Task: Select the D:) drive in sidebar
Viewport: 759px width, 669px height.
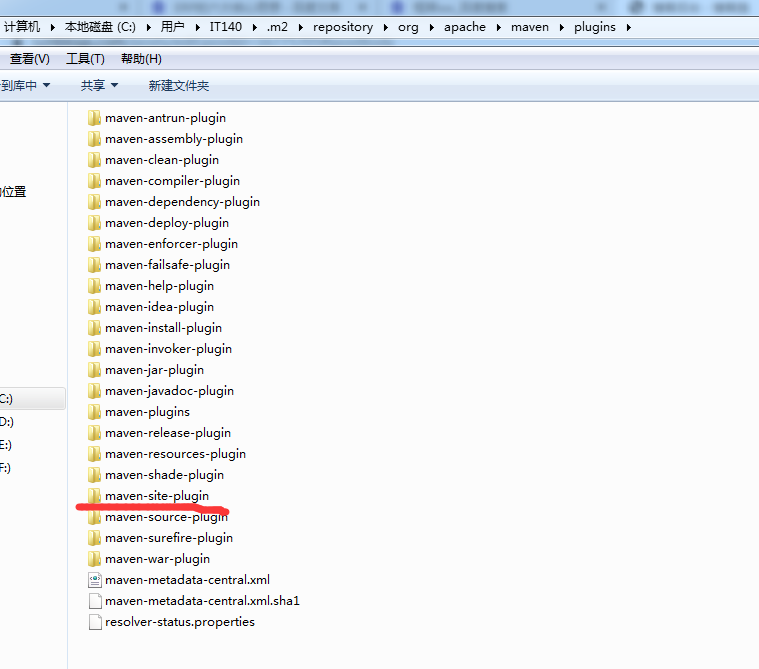Action: pos(7,422)
